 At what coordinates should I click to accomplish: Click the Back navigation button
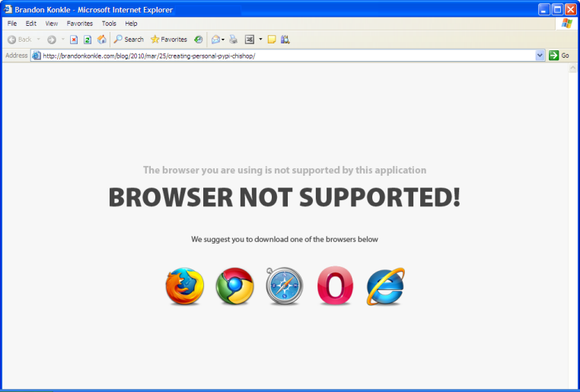[20, 40]
